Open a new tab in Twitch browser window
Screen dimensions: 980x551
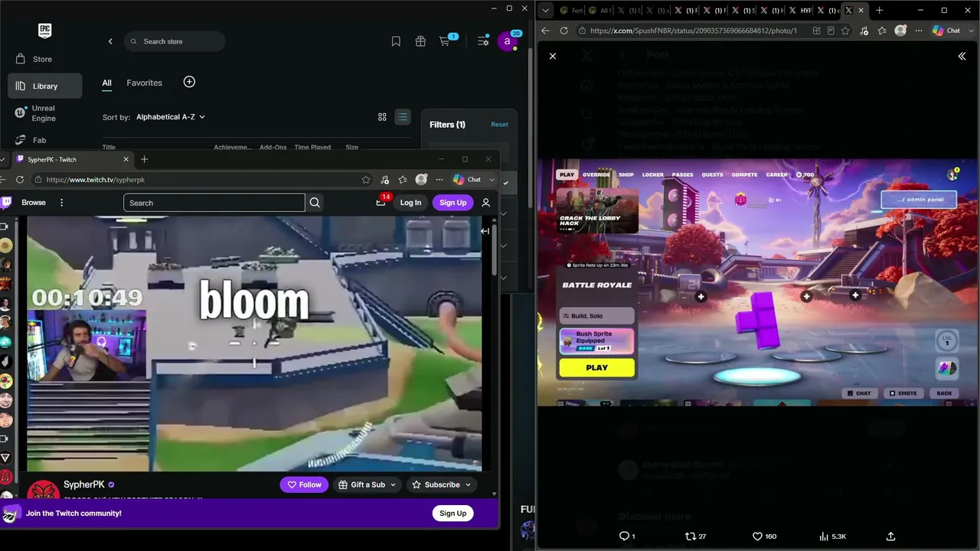coord(144,159)
